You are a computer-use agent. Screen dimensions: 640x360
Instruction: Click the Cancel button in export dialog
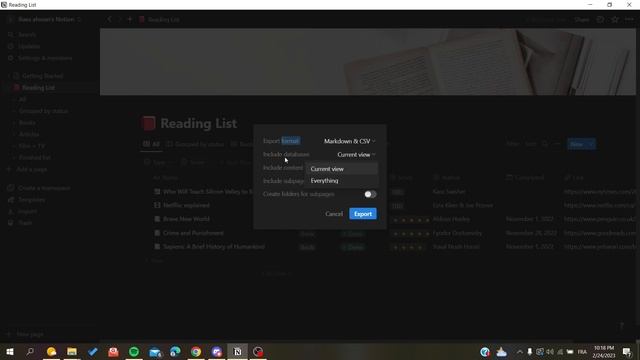pos(334,214)
